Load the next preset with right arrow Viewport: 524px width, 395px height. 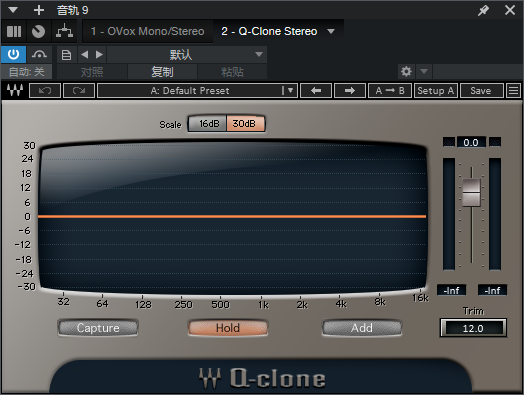click(x=350, y=91)
